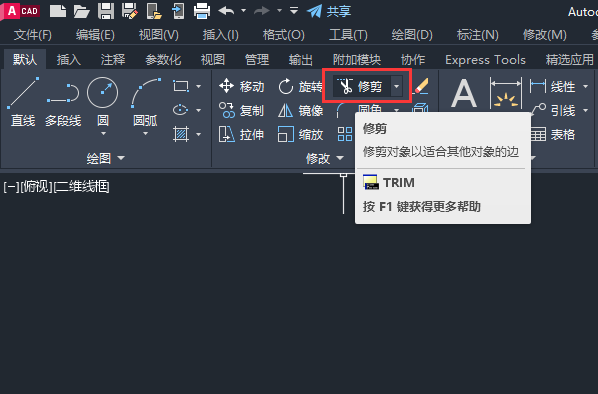The height and width of the screenshot is (394, 598).
Task: Click the 复制 copy tool
Action: pyautogui.click(x=241, y=111)
